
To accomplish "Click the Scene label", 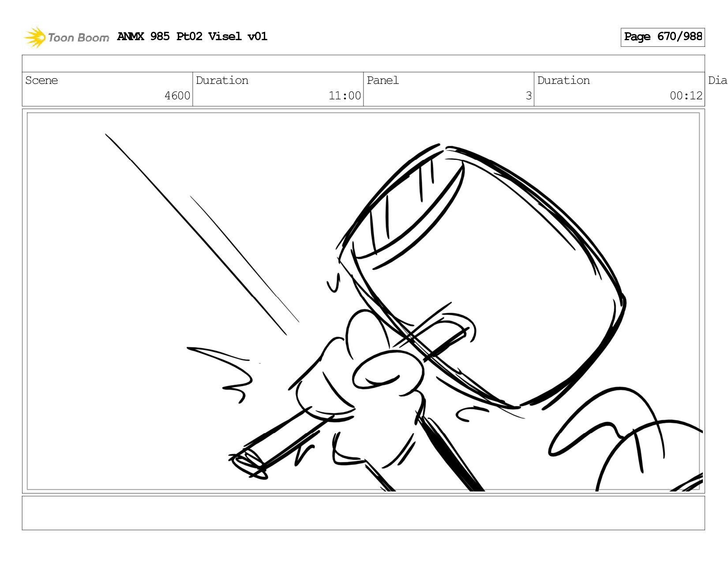I will click(x=41, y=80).
